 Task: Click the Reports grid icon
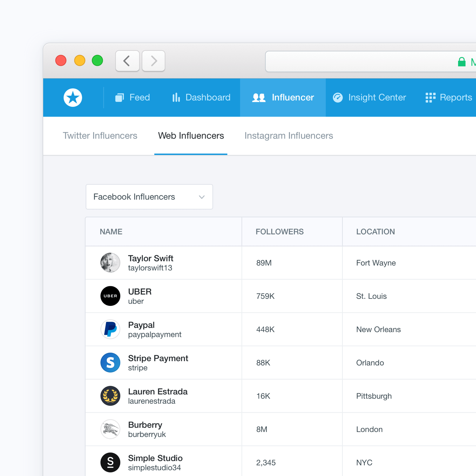[x=430, y=98]
